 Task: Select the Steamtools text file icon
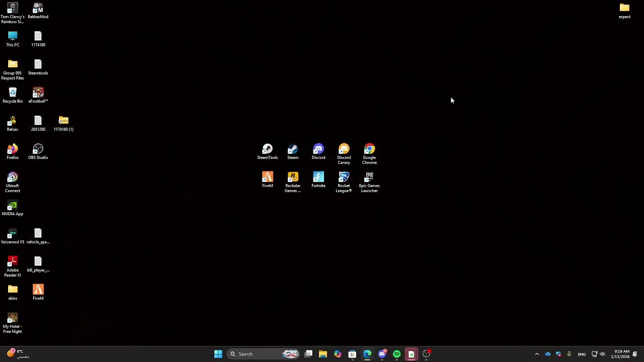(38, 67)
